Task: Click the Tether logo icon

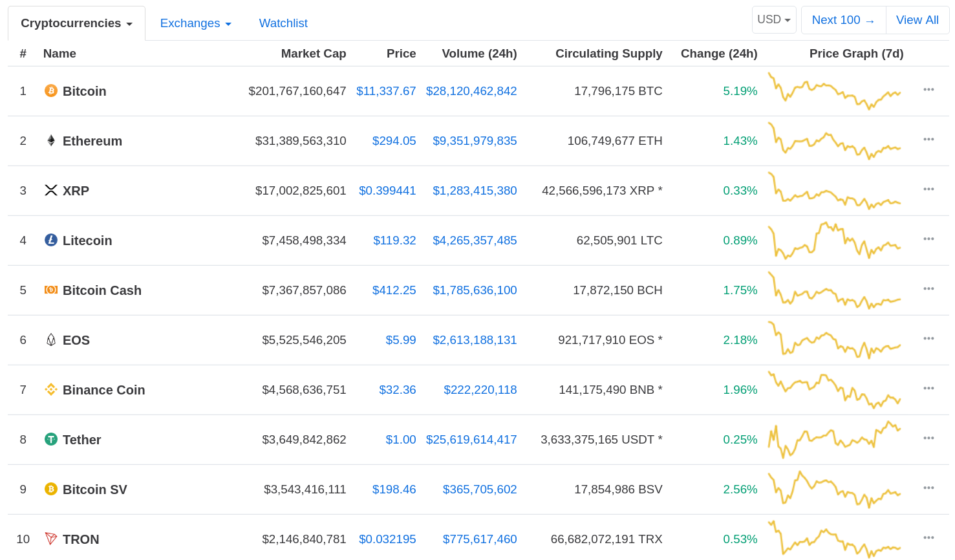Action: (x=51, y=439)
